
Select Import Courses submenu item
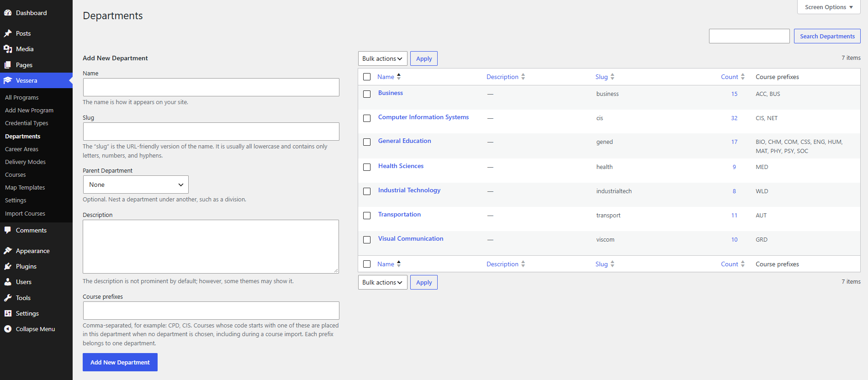point(25,214)
